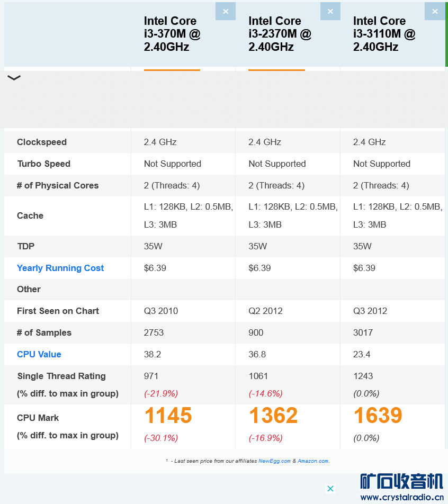Visit the NewEgg.com affiliate link

[274, 461]
